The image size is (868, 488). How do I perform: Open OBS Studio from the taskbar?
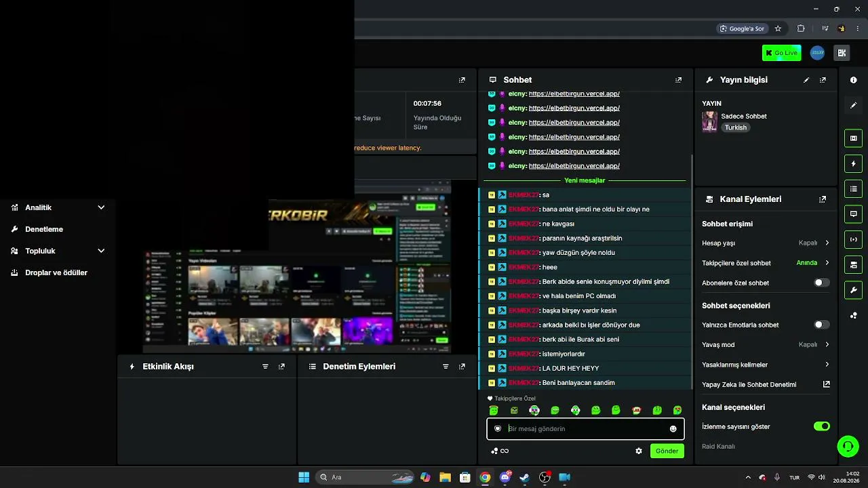pos(545,477)
